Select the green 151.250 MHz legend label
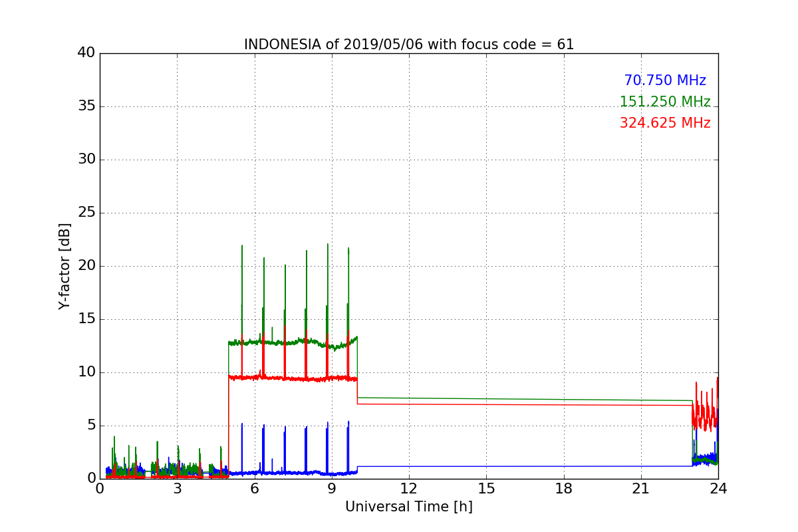Viewport: 798px width, 532px height. point(665,102)
